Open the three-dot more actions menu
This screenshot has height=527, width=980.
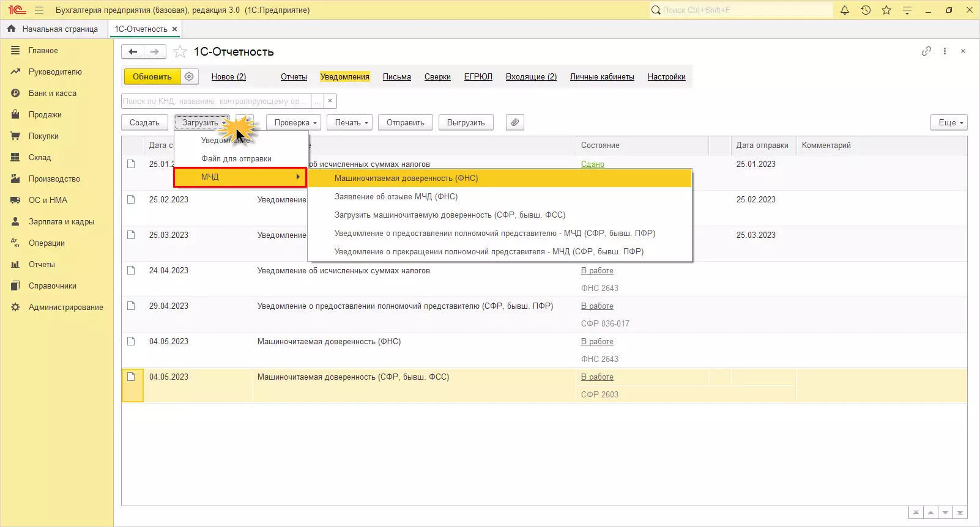point(945,51)
